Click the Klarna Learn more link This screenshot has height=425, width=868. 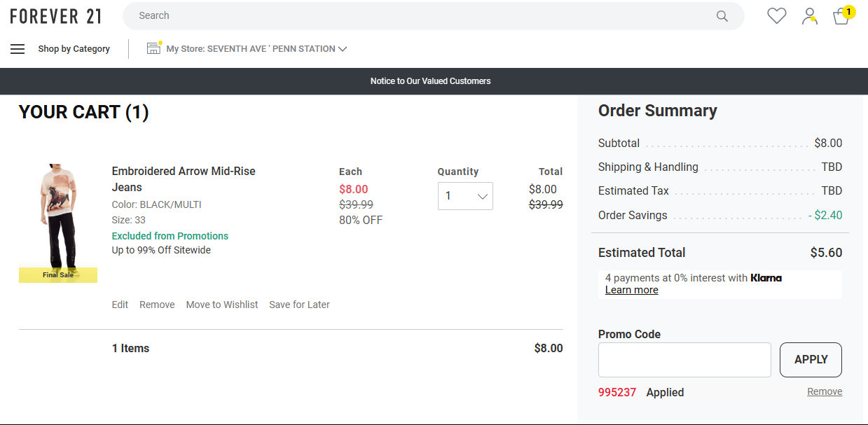pos(631,290)
